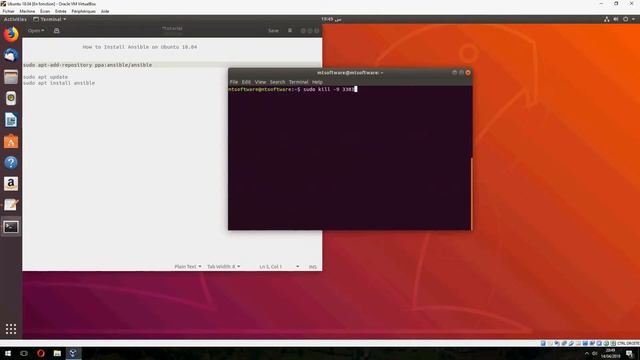This screenshot has width=640, height=360.
Task: Open the Amazon launcher in dock
Action: coord(11,184)
